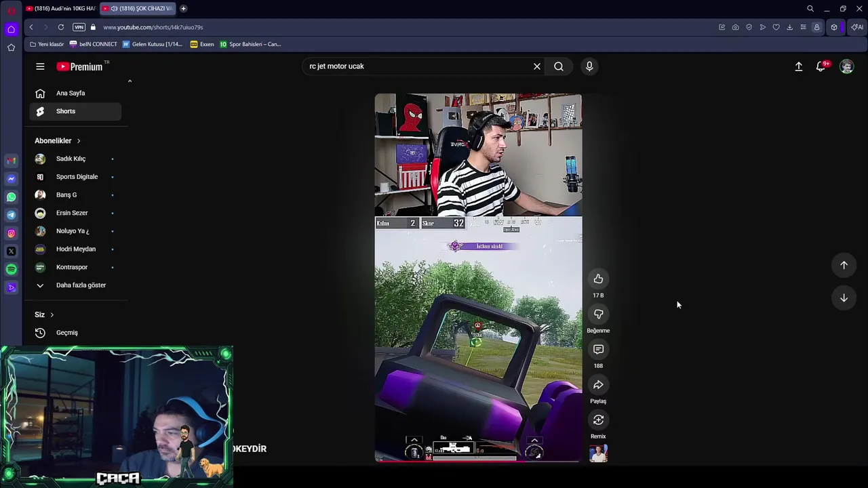Open comments on the Short
Image resolution: width=868 pixels, height=488 pixels.
(598, 350)
